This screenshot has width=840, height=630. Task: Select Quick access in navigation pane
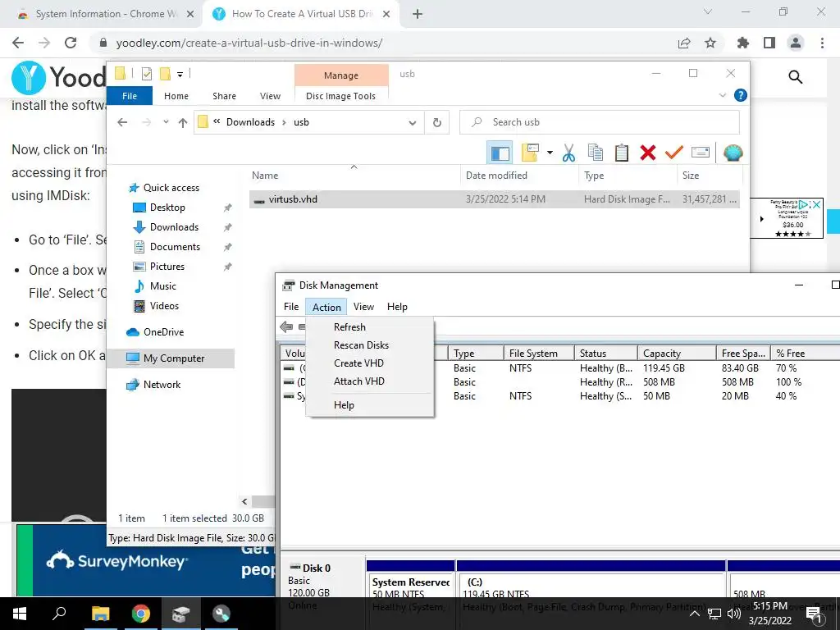click(x=171, y=188)
